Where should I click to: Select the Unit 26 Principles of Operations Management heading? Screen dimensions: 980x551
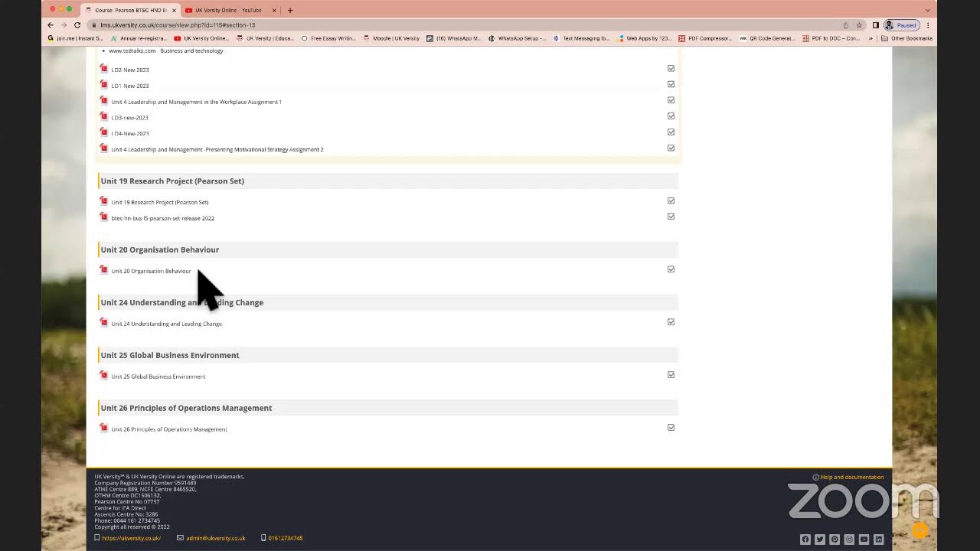186,408
